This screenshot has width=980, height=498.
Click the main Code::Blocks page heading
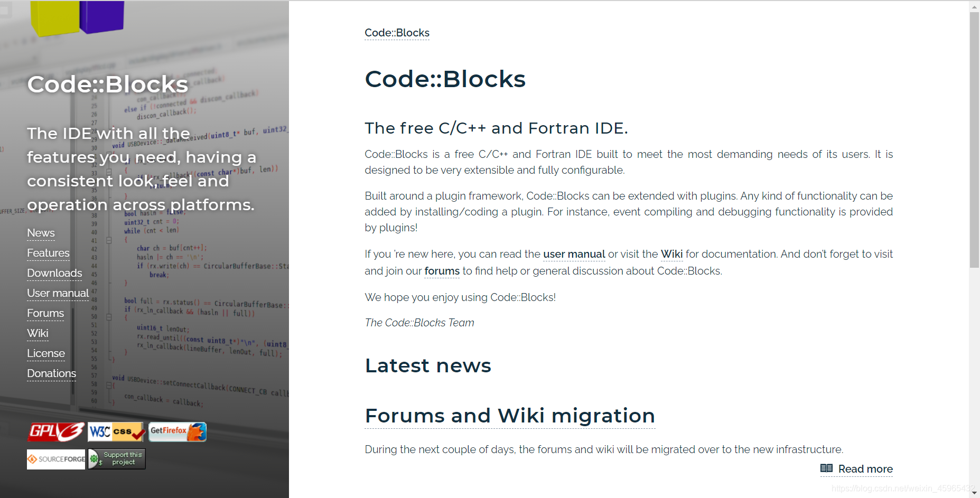[445, 79]
